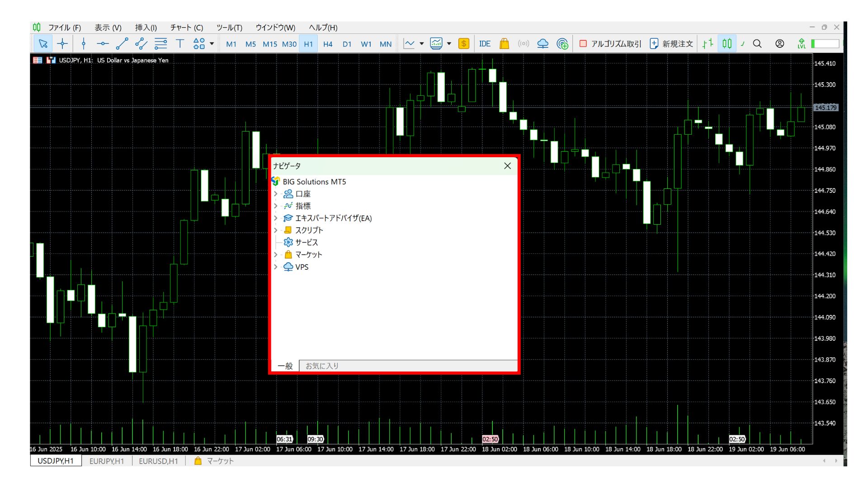
Task: Click the green level progress bar
Action: (x=825, y=44)
